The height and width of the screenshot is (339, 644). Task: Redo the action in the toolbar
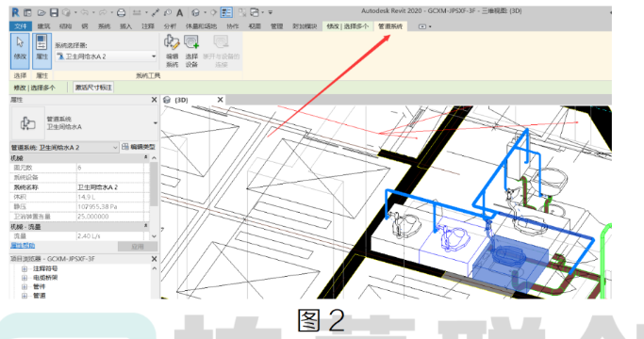point(103,13)
